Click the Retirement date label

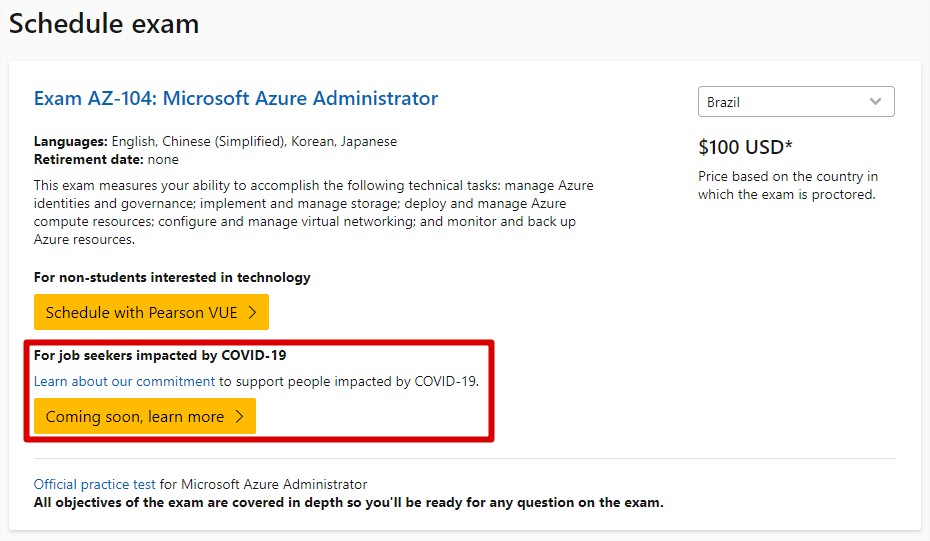(x=88, y=159)
